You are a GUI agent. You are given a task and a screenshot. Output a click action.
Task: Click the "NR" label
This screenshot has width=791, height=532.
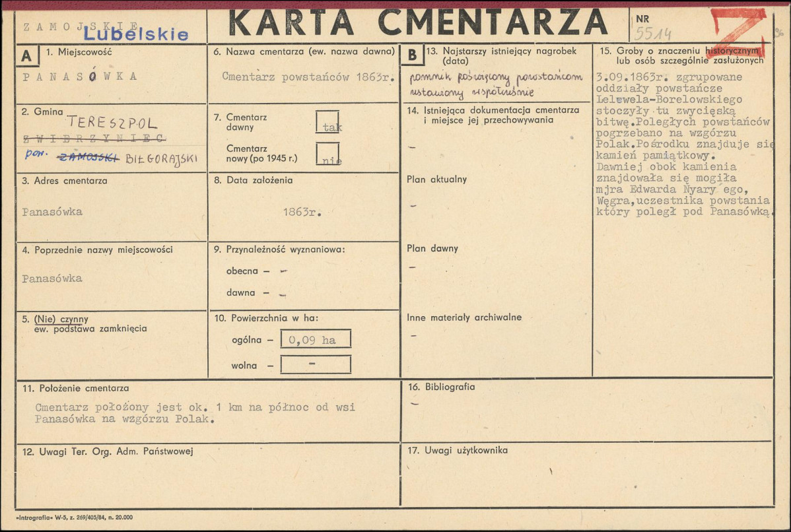click(642, 19)
